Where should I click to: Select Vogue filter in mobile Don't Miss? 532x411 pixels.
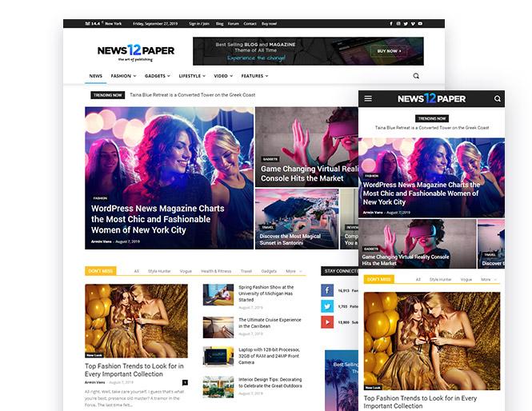(466, 279)
